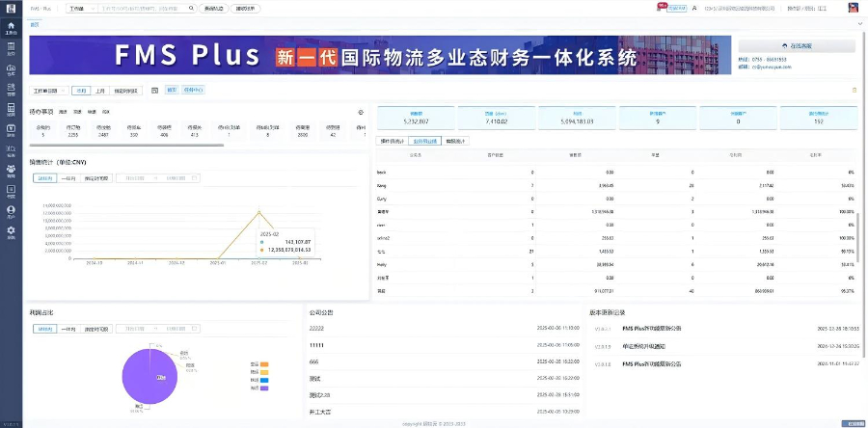Click the 在线客服 online support button

click(796, 45)
